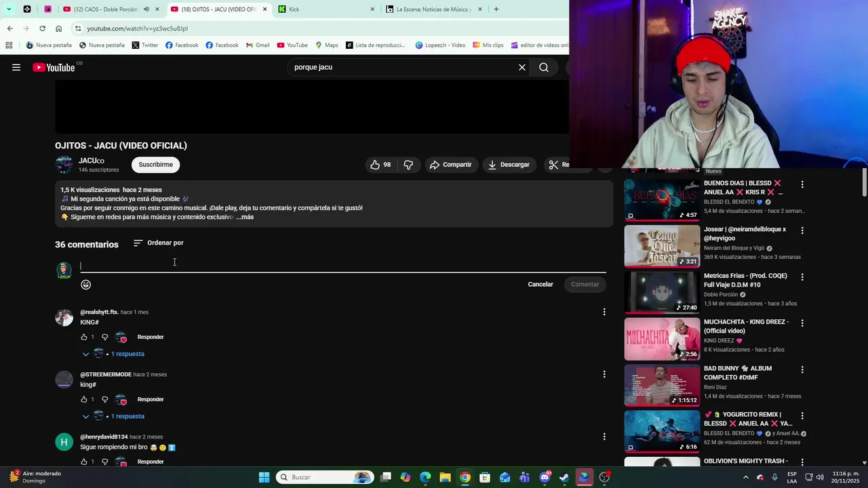This screenshot has width=868, height=488.
Task: Clear the search text with the X
Action: pyautogui.click(x=522, y=67)
